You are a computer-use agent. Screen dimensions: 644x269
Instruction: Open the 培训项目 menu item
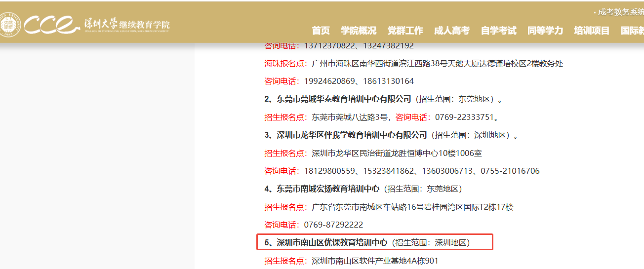[592, 31]
